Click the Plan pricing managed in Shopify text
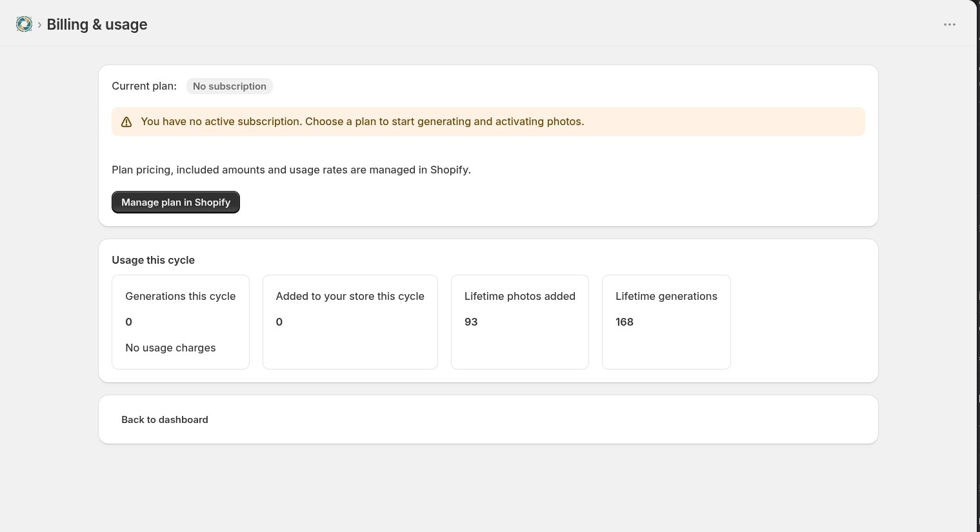The image size is (980, 532). click(x=291, y=170)
